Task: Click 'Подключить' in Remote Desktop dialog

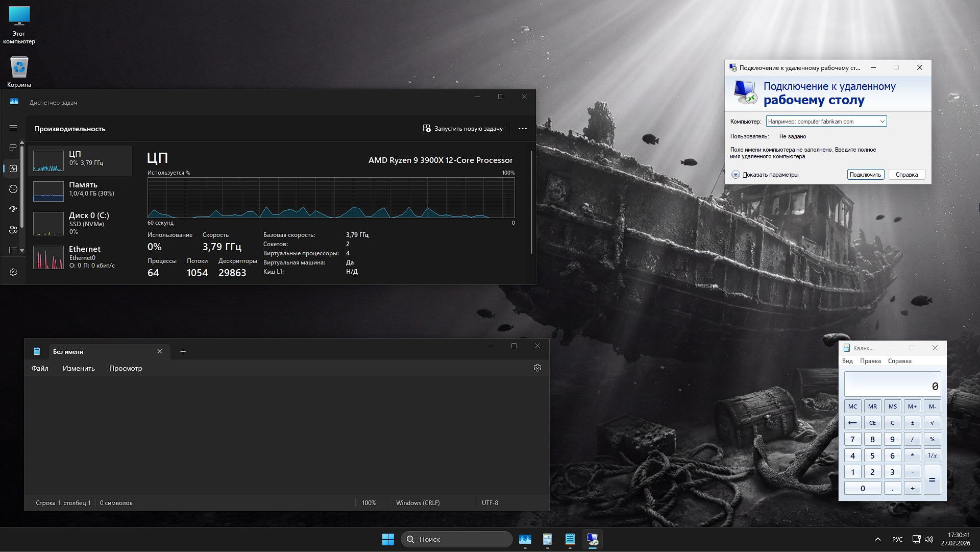Action: [865, 174]
